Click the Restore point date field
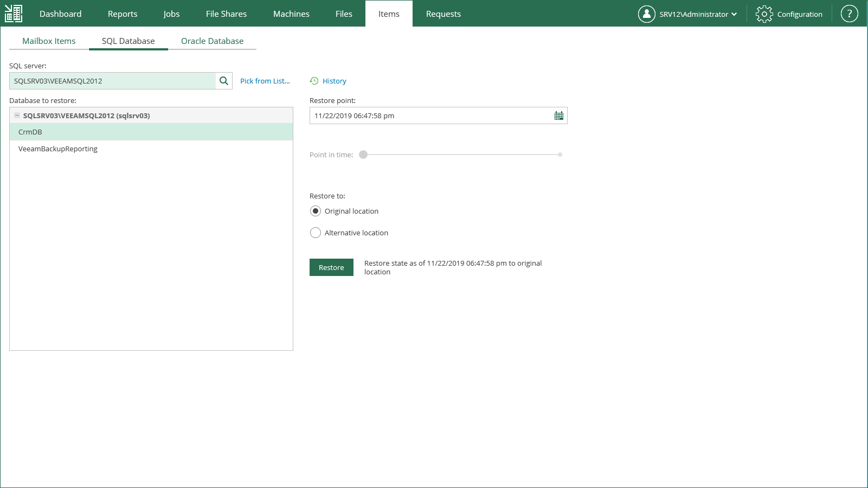Screen dimensions: 868x488 coord(439,115)
